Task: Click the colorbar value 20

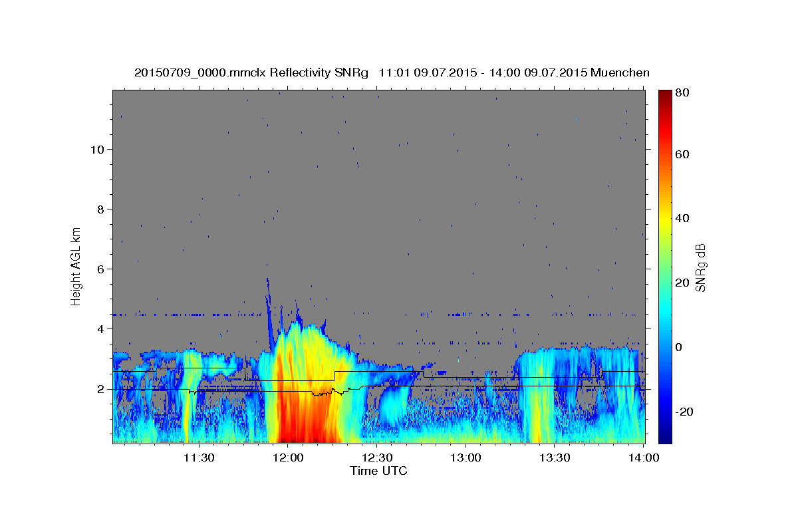Action: 682,283
